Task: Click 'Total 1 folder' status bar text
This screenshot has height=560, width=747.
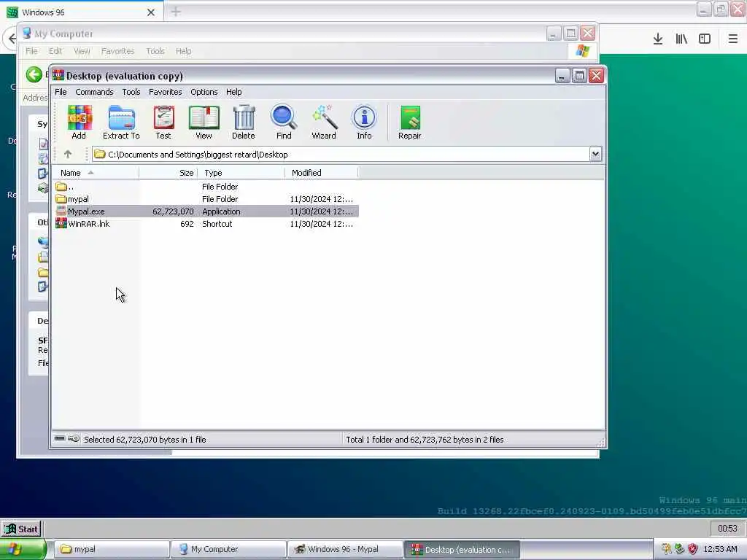Action: coord(425,440)
